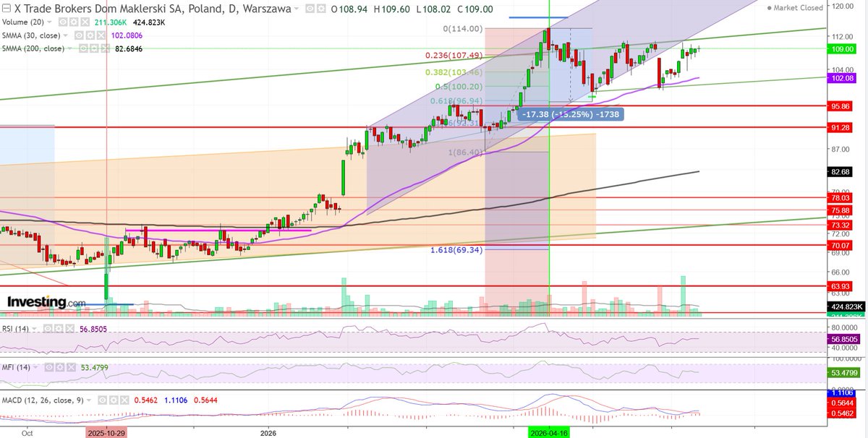This screenshot has width=868, height=438.
Task: Expand the RSI (14) dropdown arrow
Action: 34,329
